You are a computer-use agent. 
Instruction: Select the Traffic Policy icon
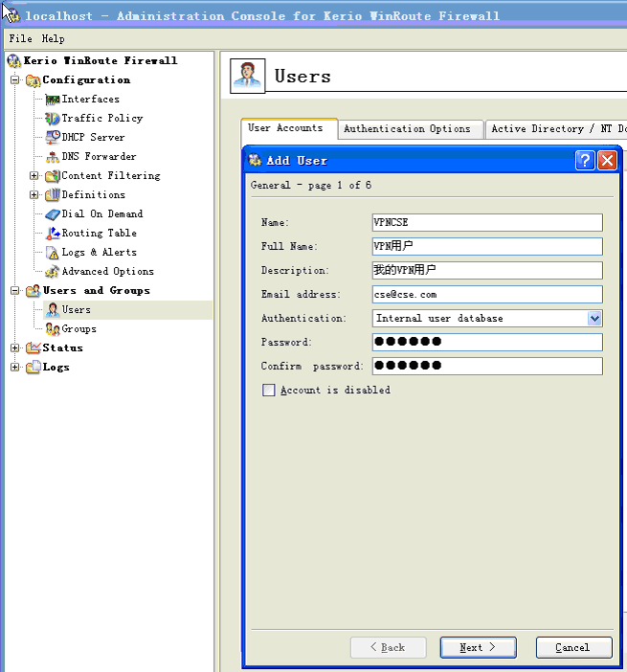pos(53,119)
